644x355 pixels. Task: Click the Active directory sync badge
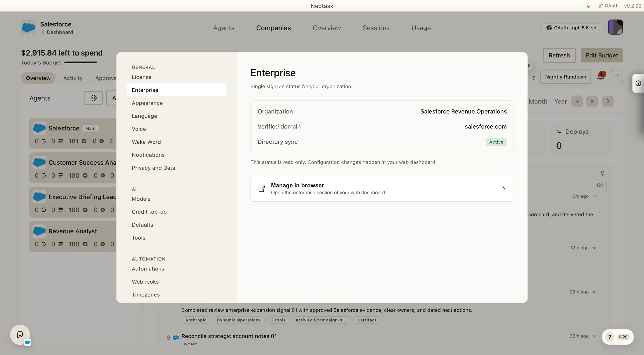tap(496, 142)
